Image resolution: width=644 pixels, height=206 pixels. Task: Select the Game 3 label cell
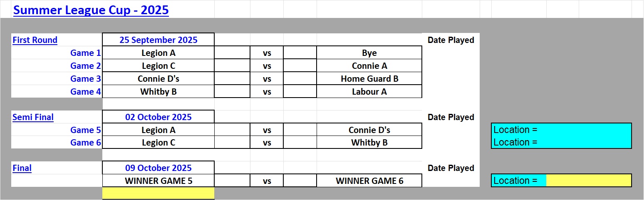click(x=85, y=79)
